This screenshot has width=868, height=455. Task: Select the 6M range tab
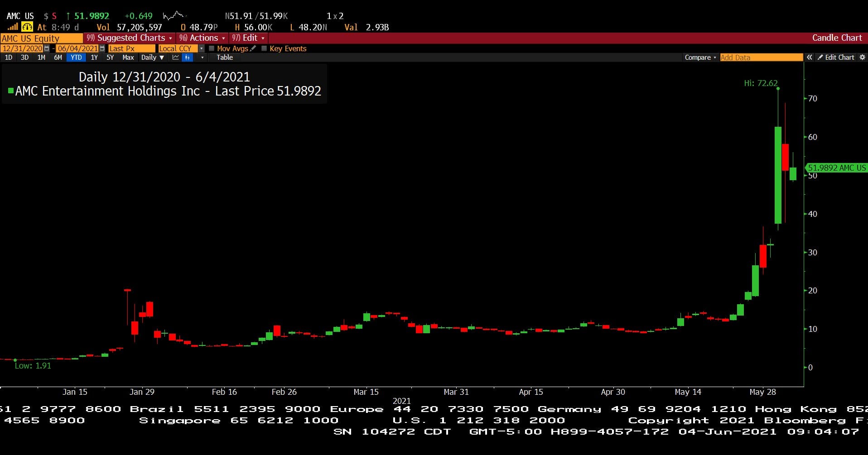tap(58, 57)
